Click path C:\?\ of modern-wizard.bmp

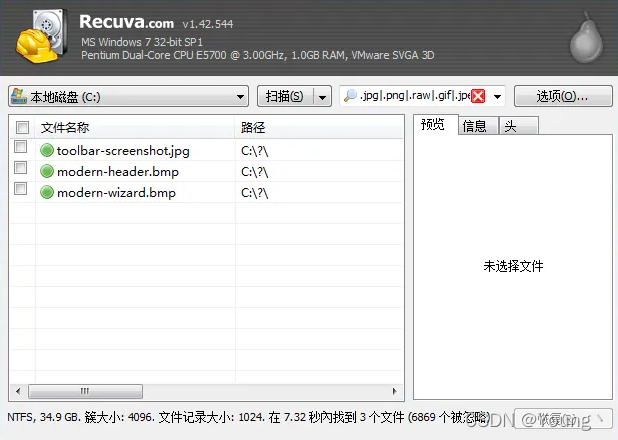[255, 192]
